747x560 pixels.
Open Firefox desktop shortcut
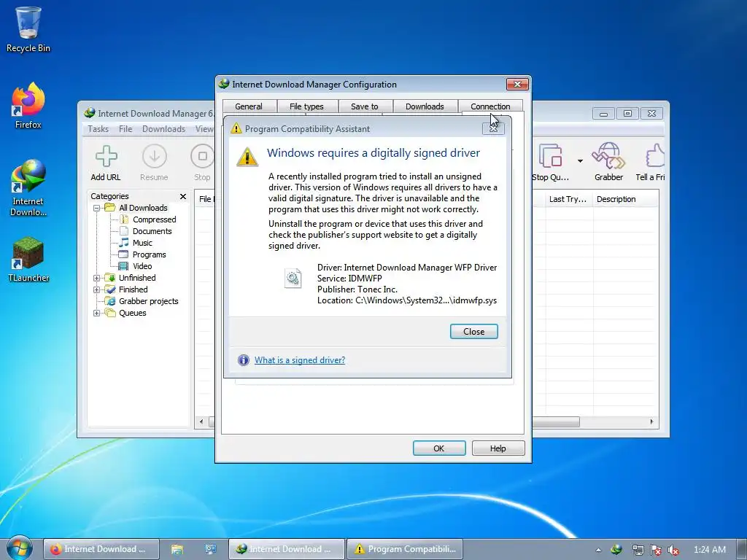tap(28, 106)
